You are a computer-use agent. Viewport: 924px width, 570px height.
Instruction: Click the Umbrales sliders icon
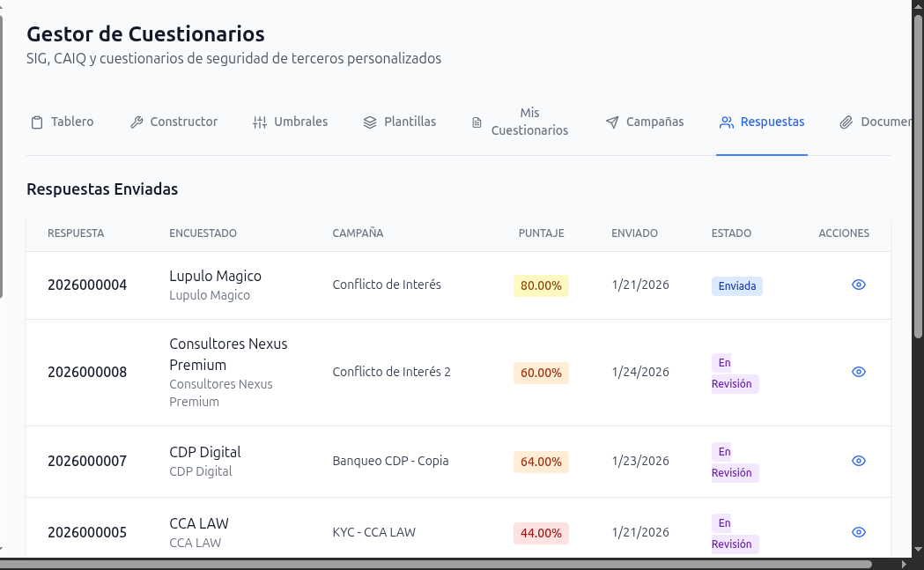(260, 122)
